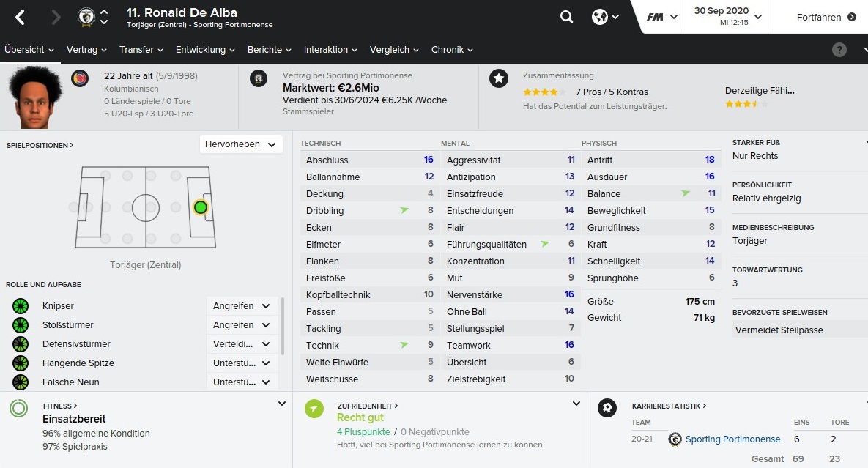The height and width of the screenshot is (468, 868).
Task: Click the summary star icon
Action: pyautogui.click(x=499, y=78)
